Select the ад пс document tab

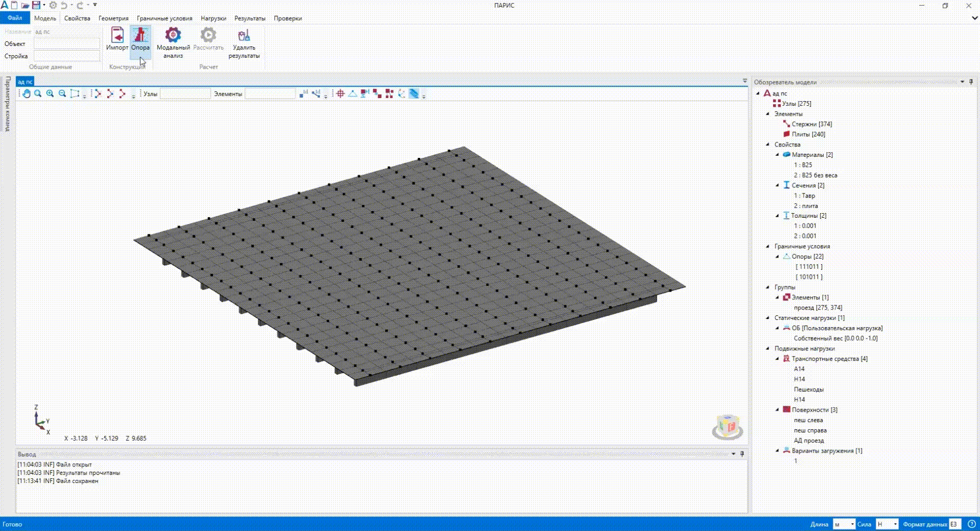click(25, 82)
